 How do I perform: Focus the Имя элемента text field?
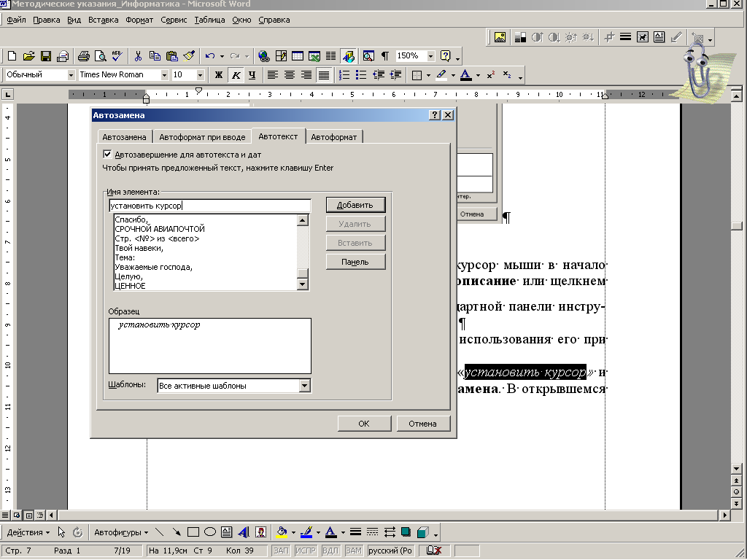click(209, 206)
